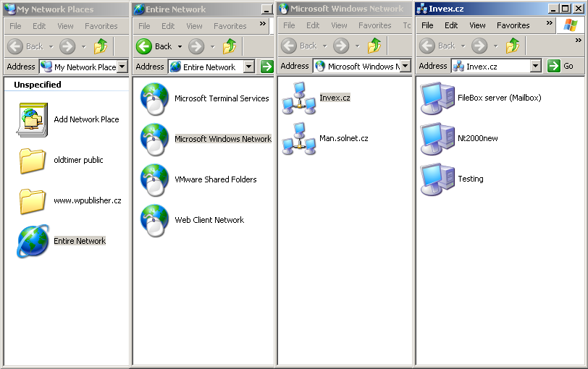Screen dimensions: 588x369
Task: Maximize the Invex.cz window
Action: coord(566,8)
